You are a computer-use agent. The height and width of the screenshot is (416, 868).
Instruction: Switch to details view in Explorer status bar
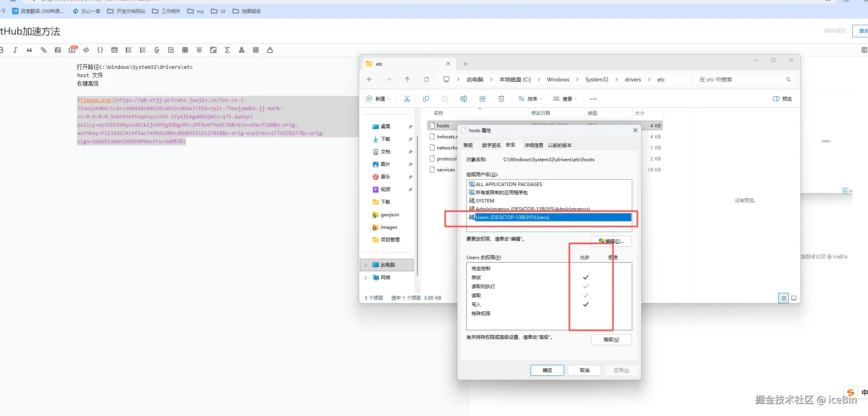point(784,298)
